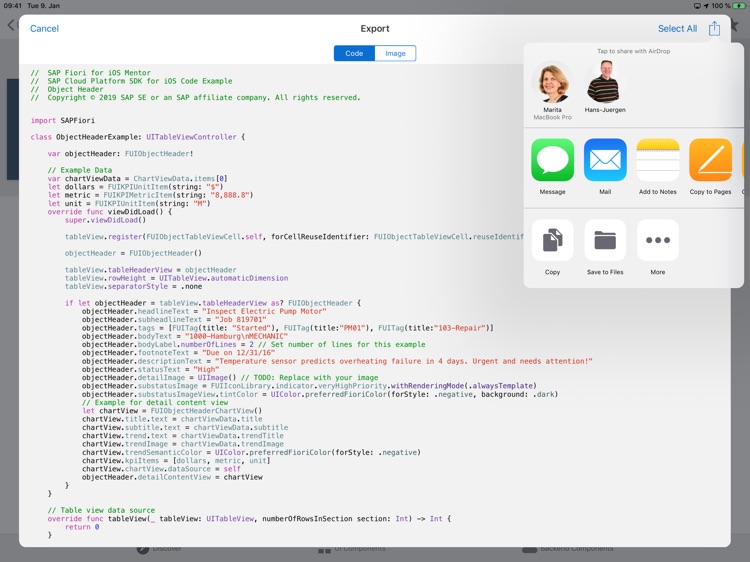Share via Message app icon
Image resolution: width=750 pixels, height=562 pixels.
click(552, 160)
